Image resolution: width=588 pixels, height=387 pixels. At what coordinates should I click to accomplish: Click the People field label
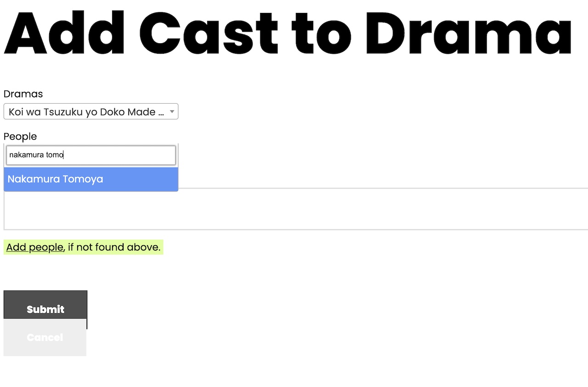20,136
